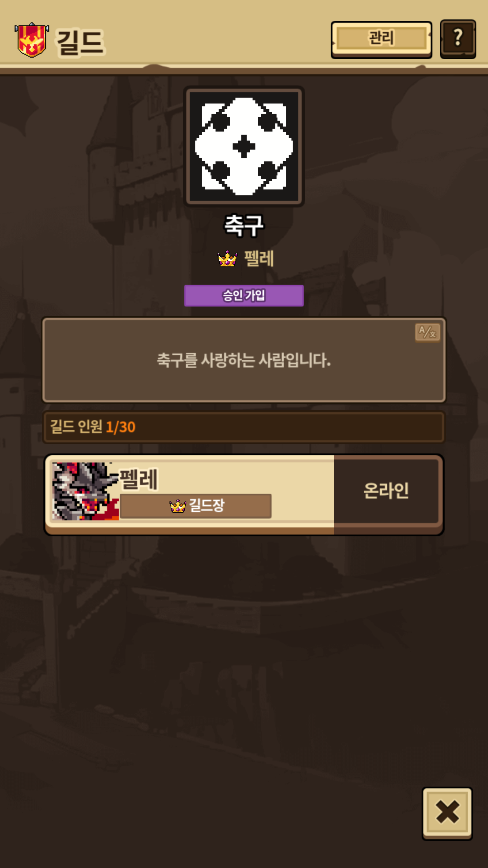Click the crown icon in 길드장 badge
This screenshot has width=488, height=868.
(x=178, y=506)
